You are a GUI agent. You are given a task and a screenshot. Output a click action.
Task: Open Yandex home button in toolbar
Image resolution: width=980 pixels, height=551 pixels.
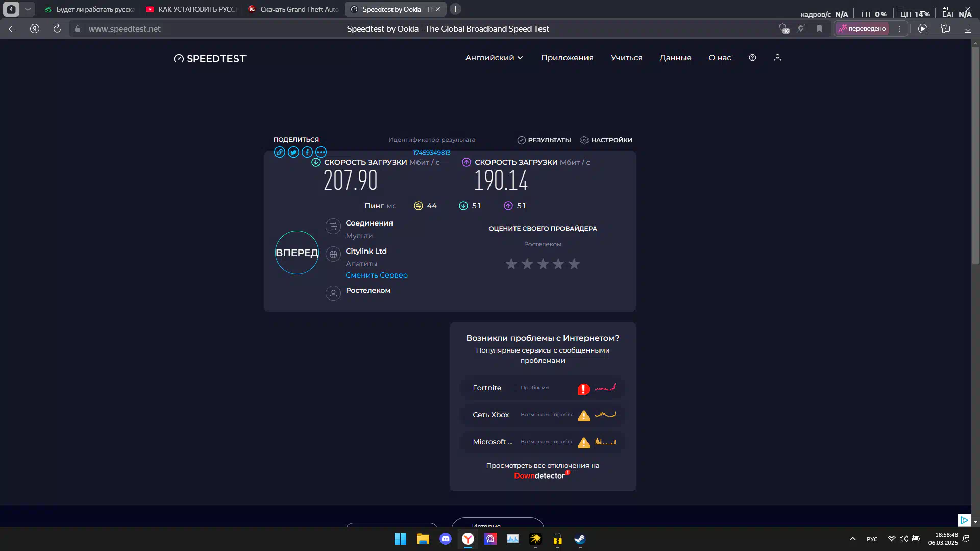[x=35, y=29]
